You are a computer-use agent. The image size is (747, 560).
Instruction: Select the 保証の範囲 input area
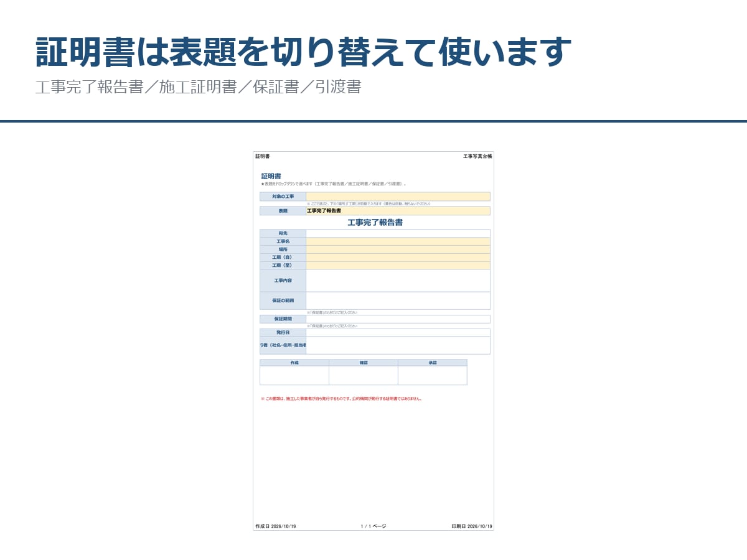[x=398, y=301]
